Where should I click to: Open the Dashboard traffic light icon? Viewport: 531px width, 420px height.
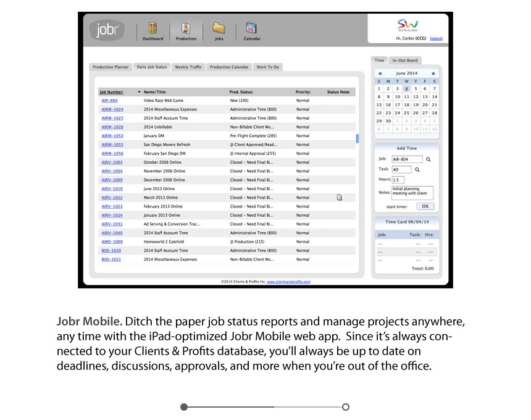click(153, 28)
